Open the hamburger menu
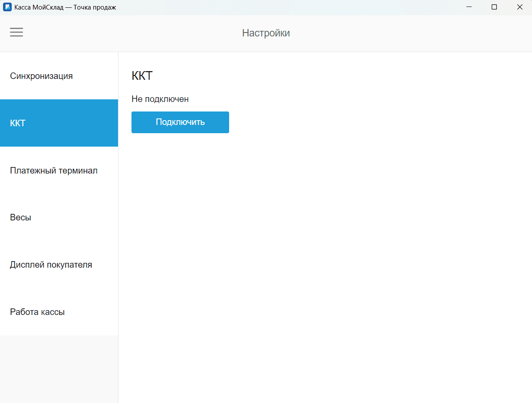 pos(16,33)
